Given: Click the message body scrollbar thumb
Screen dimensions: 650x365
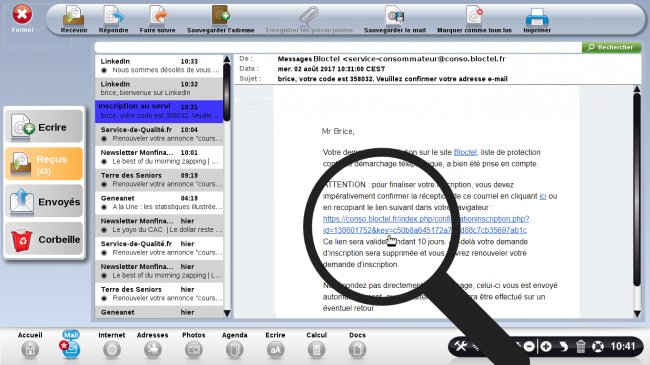Looking at the screenshot, I should tap(637, 189).
